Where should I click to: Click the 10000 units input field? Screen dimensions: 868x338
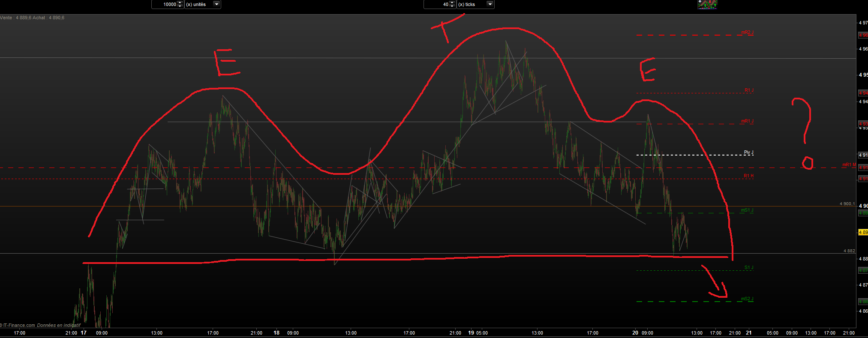(x=165, y=4)
